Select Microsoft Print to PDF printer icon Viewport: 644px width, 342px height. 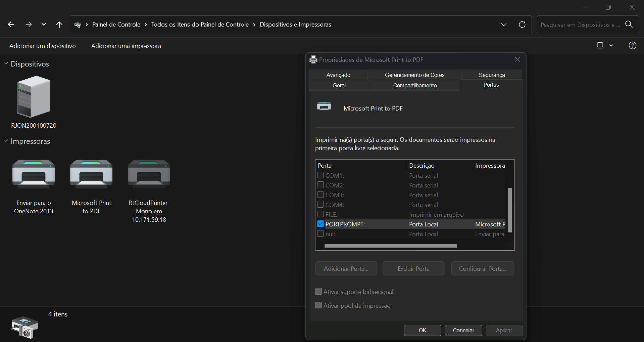(91, 174)
